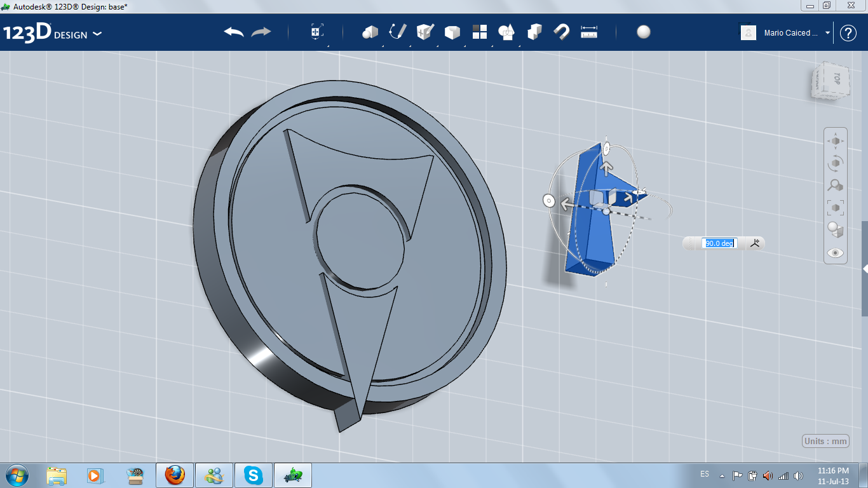Click the 90.0 deg angle input field
This screenshot has width=868, height=488.
[x=719, y=243]
